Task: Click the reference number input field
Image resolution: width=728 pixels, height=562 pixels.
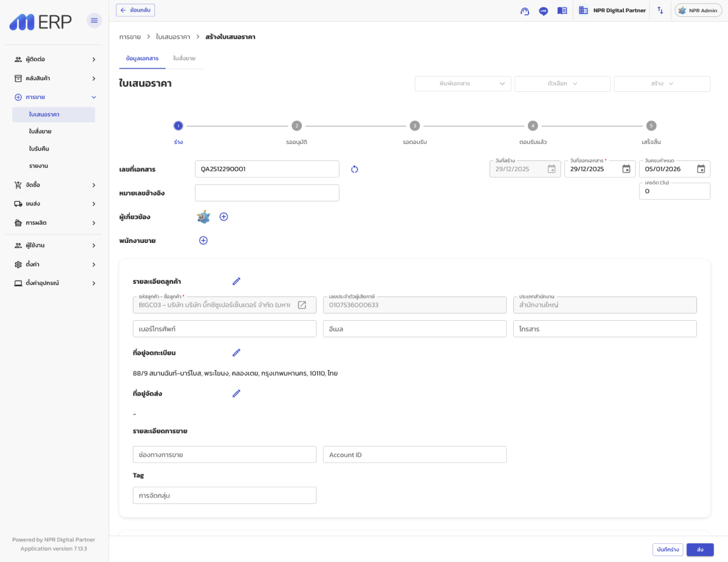Action: pos(267,193)
